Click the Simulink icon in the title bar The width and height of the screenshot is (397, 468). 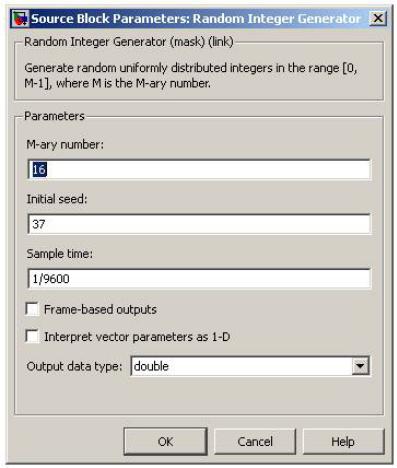(x=20, y=19)
